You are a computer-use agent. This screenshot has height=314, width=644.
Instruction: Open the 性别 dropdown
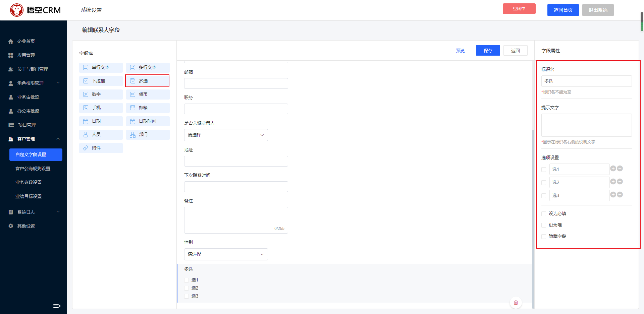[226, 254]
